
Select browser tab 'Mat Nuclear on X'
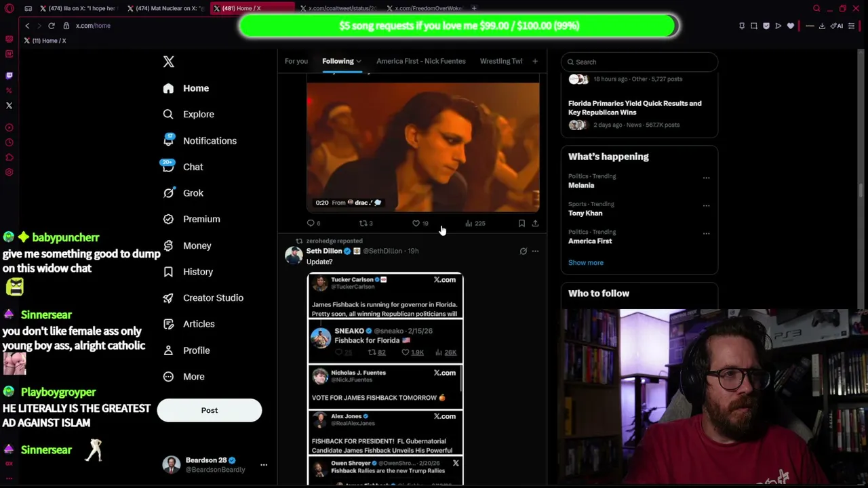click(165, 8)
